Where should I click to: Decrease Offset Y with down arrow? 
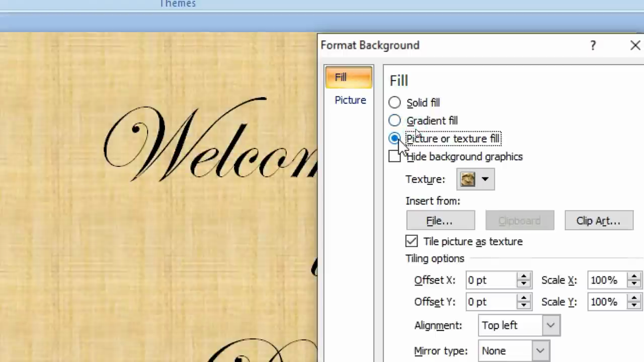pos(524,306)
